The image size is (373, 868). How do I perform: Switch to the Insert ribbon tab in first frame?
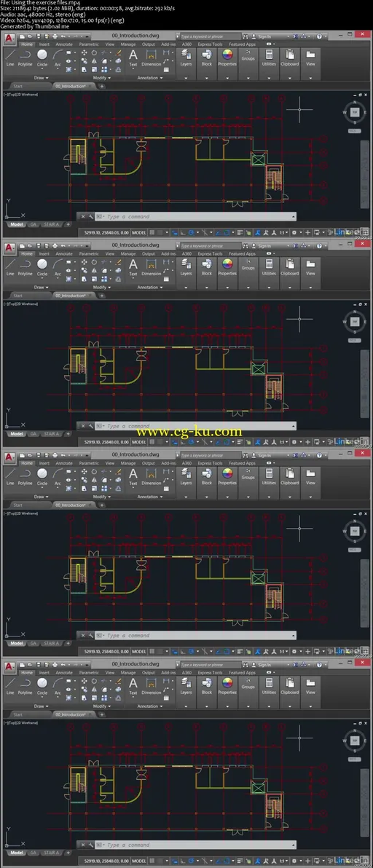44,44
